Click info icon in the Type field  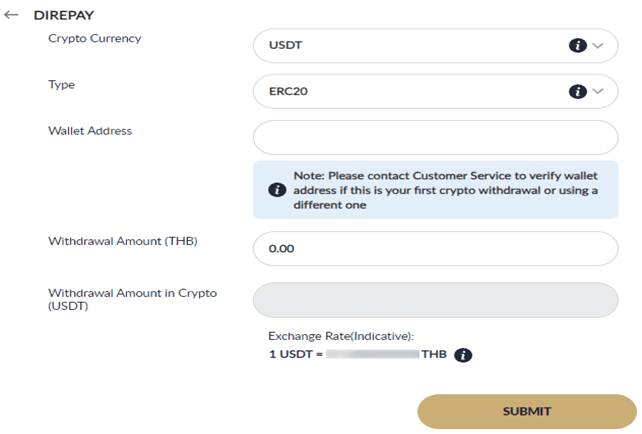click(x=577, y=92)
